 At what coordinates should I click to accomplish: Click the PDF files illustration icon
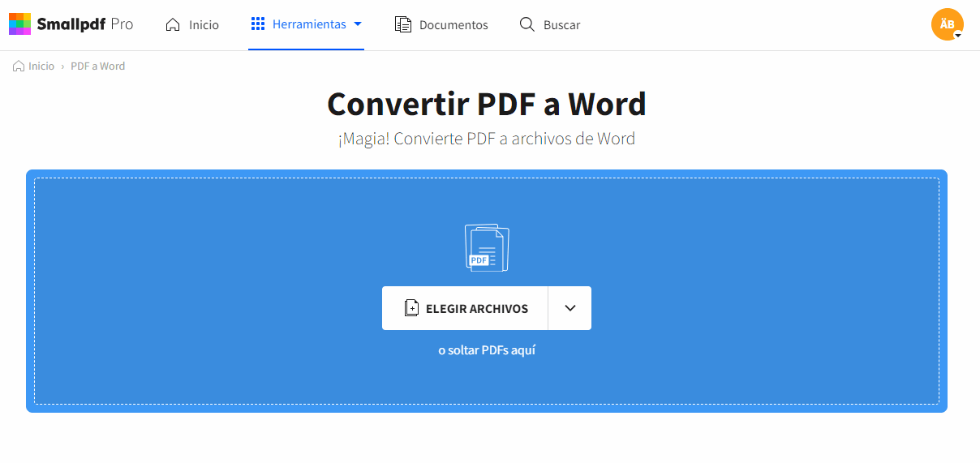tap(487, 248)
